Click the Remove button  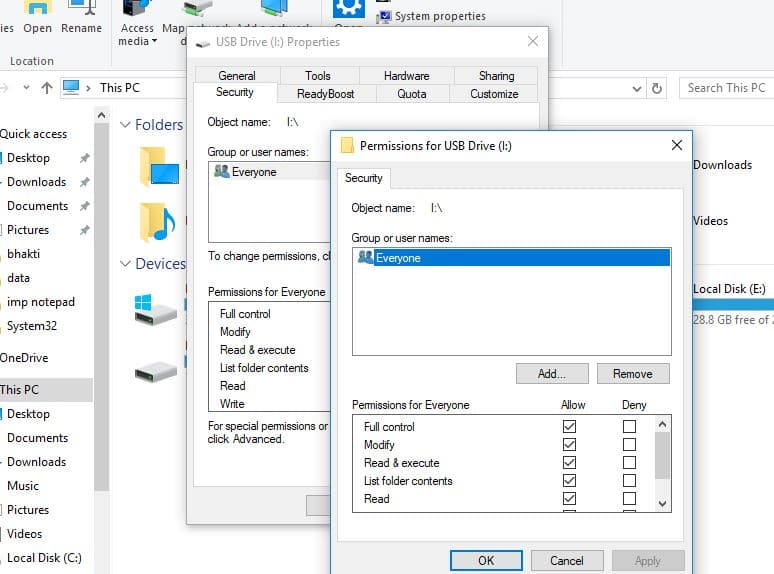tap(633, 374)
